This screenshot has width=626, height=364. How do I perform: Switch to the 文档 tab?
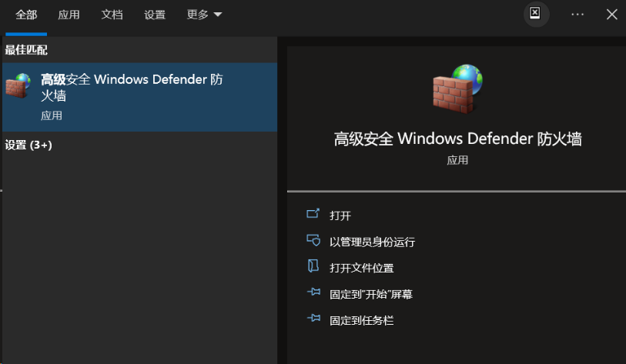(x=112, y=15)
